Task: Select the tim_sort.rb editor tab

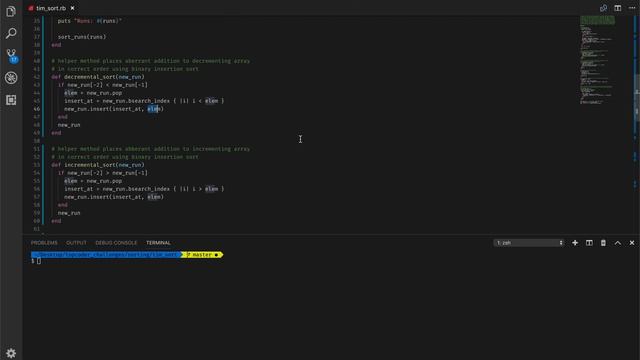Action: (51, 8)
